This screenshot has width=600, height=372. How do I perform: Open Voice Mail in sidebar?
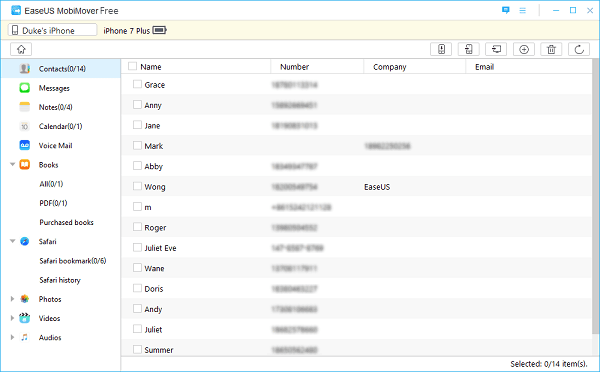55,145
